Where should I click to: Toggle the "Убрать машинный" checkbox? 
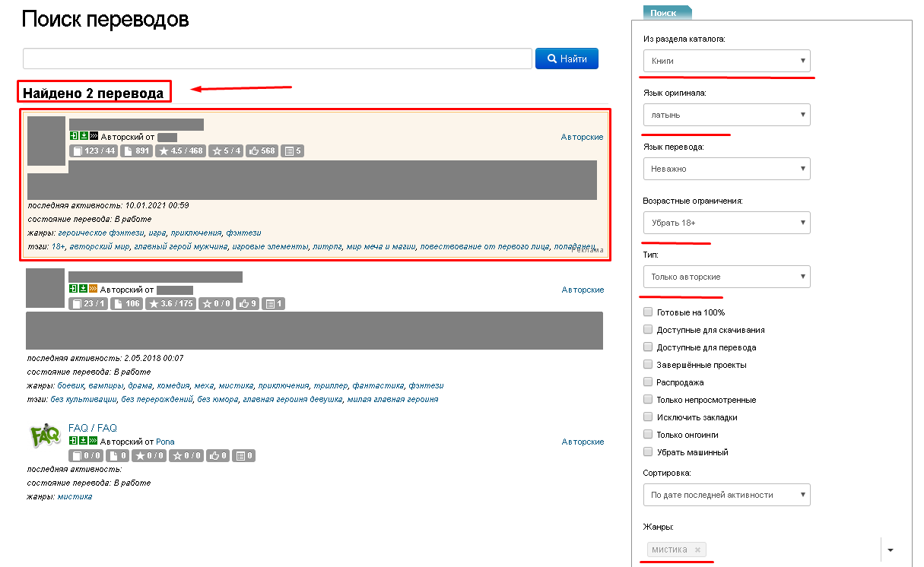pos(648,452)
